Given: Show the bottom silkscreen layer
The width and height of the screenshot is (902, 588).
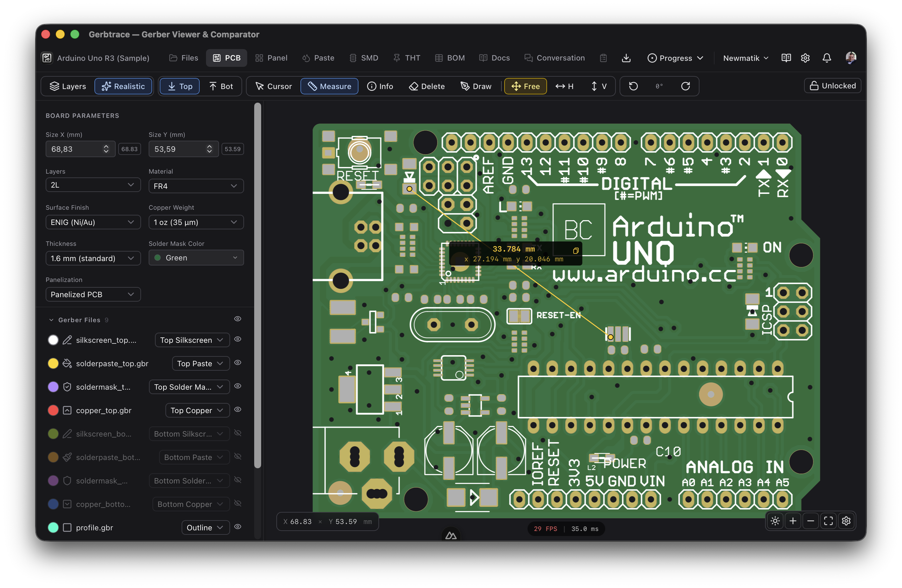Looking at the screenshot, I should click(x=238, y=433).
